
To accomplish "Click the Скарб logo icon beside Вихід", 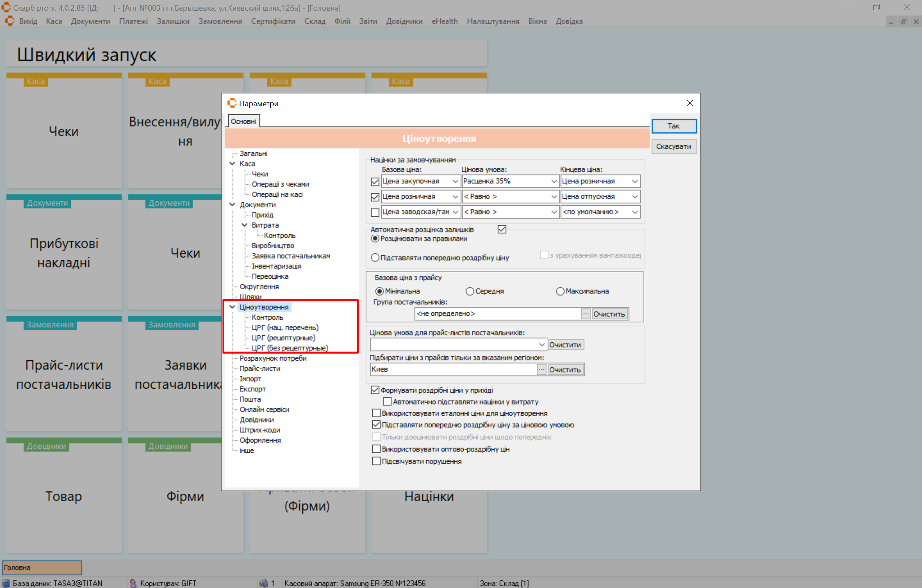I will [9, 21].
